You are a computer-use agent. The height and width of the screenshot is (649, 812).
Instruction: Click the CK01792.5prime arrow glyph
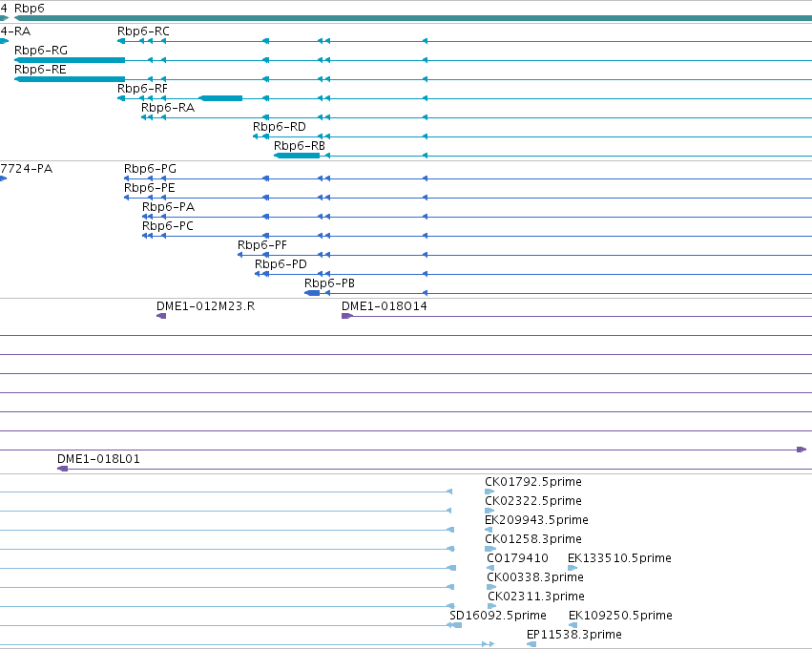click(489, 492)
